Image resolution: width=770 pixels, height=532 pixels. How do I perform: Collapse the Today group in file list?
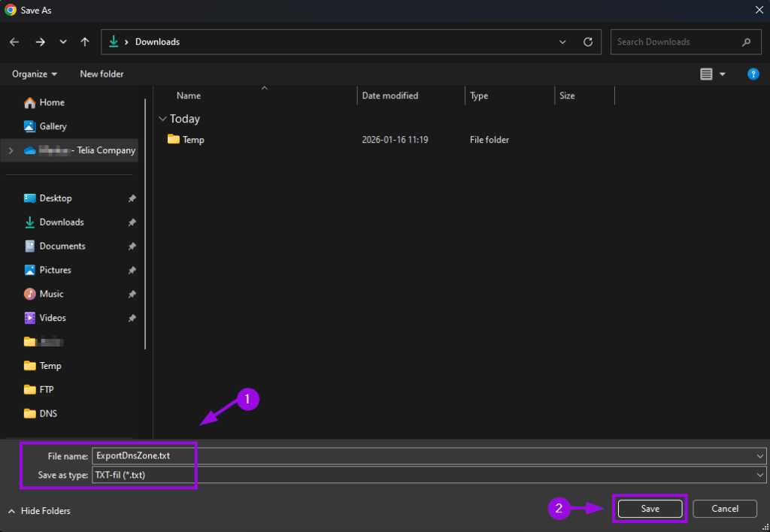(x=162, y=119)
